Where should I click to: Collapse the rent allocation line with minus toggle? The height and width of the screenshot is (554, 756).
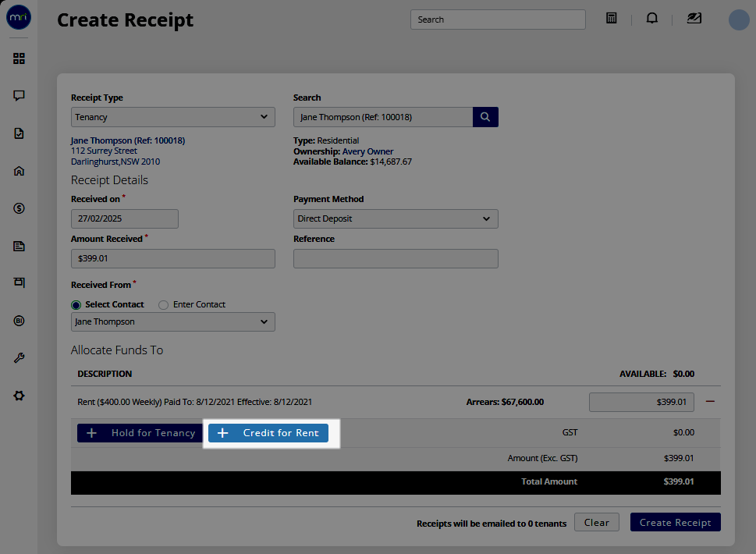(x=709, y=401)
